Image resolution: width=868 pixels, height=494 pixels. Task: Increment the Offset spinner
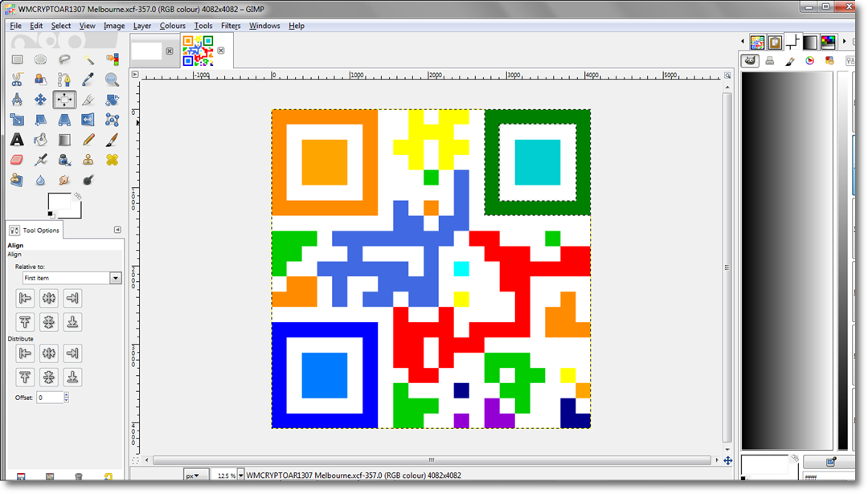[67, 395]
